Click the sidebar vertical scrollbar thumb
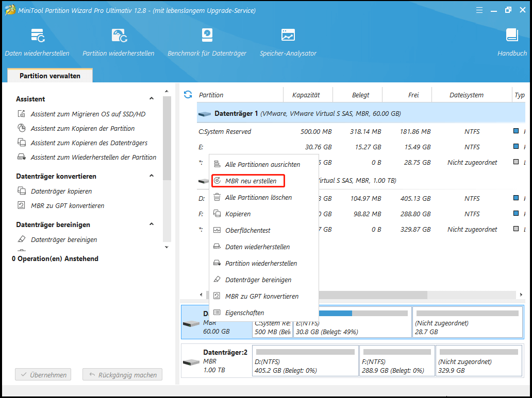Screen dimensions: 532x398 coord(166,139)
